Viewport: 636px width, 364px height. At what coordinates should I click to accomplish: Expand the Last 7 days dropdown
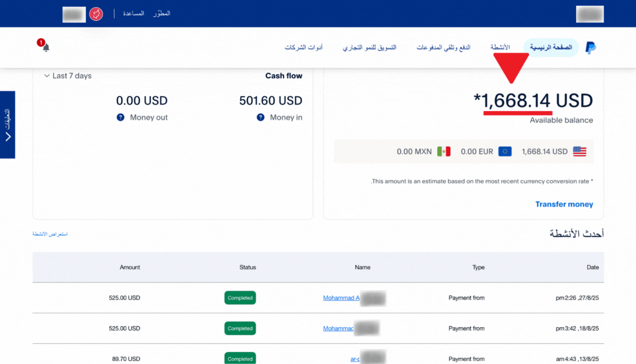click(x=67, y=76)
